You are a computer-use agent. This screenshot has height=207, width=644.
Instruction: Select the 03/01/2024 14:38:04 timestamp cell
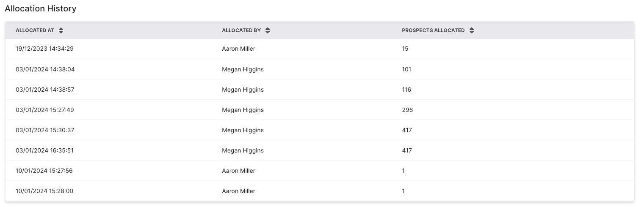tap(45, 69)
